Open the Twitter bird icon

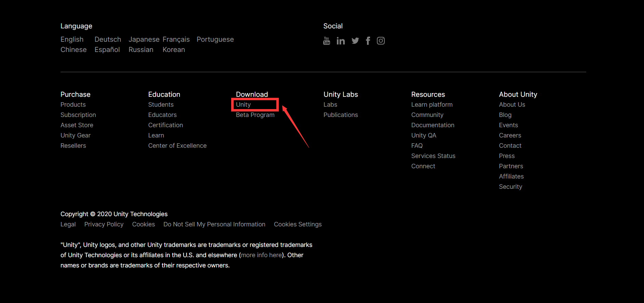355,41
